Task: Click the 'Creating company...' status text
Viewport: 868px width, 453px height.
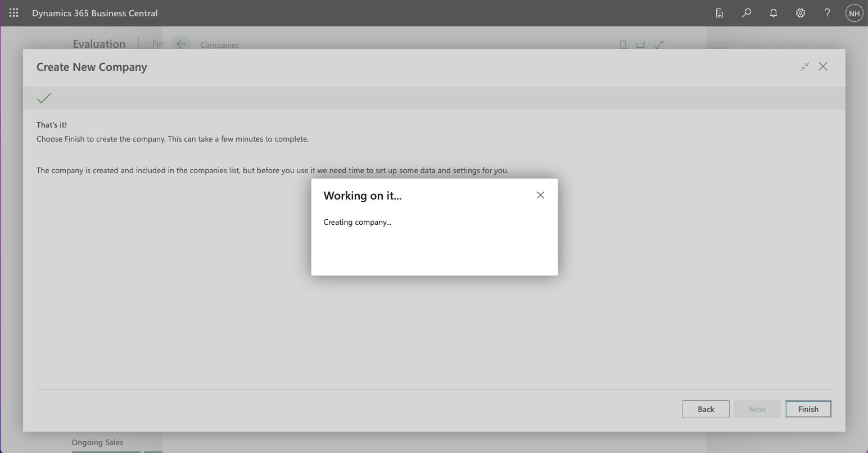Action: pyautogui.click(x=358, y=222)
